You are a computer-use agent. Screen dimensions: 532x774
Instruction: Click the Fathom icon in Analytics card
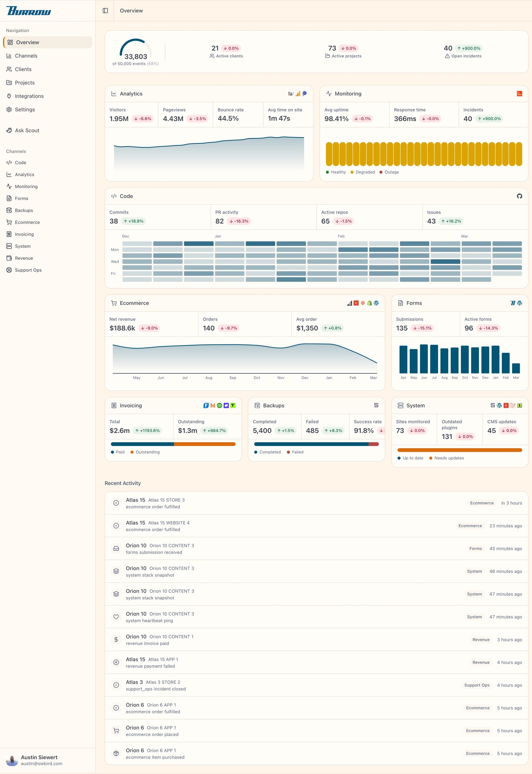pyautogui.click(x=291, y=94)
